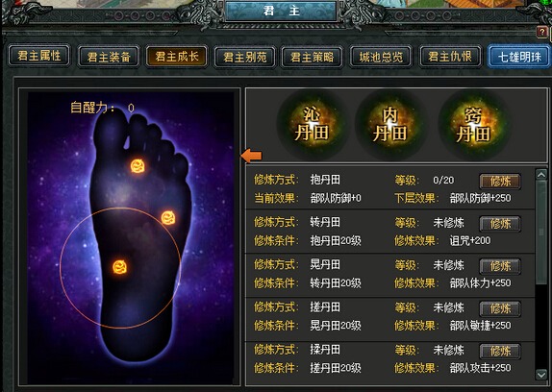Click the scrollbar down arrow
The width and height of the screenshot is (552, 392).
pyautogui.click(x=541, y=375)
